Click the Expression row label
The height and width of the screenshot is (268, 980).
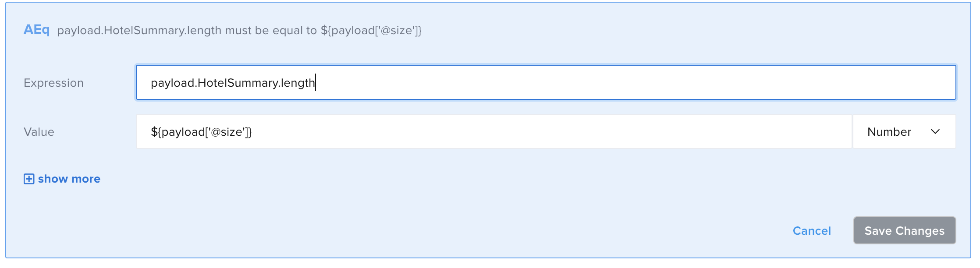coord(54,83)
